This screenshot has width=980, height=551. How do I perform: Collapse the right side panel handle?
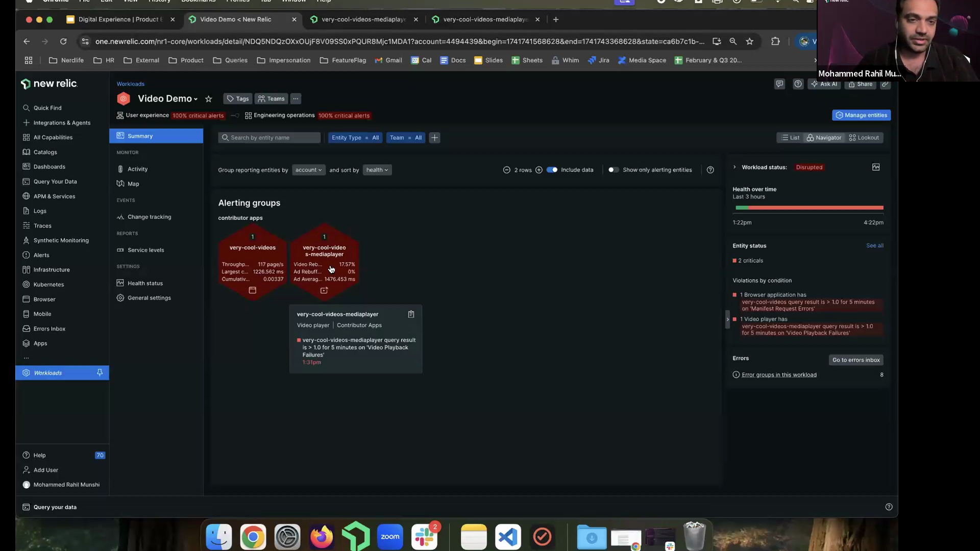click(727, 319)
